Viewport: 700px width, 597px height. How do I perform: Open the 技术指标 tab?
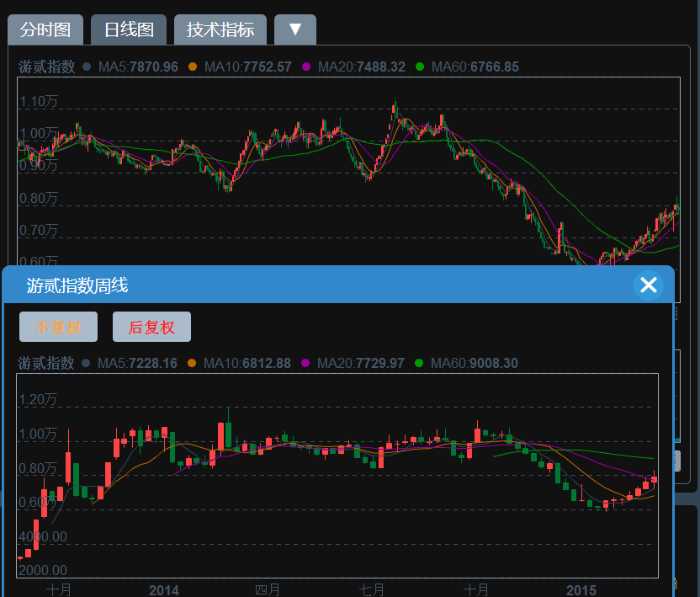click(220, 29)
